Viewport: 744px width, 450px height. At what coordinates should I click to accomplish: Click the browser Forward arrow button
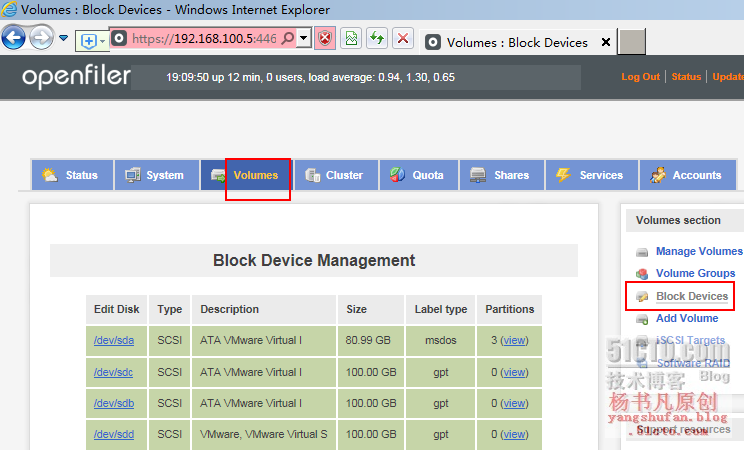click(x=41, y=38)
